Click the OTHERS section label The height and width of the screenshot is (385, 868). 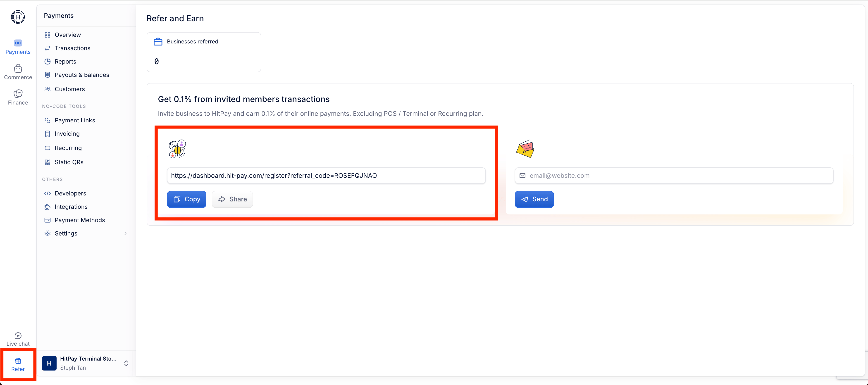pyautogui.click(x=52, y=179)
